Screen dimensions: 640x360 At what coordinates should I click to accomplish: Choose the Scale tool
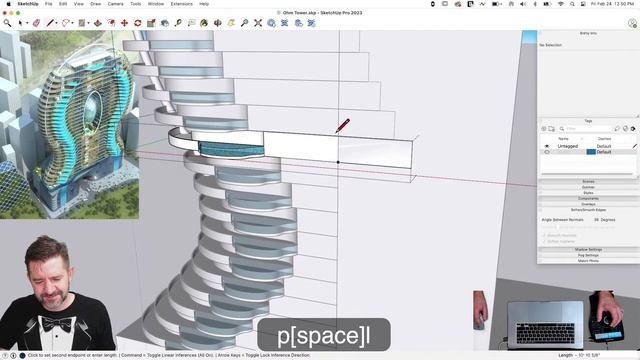click(x=151, y=23)
